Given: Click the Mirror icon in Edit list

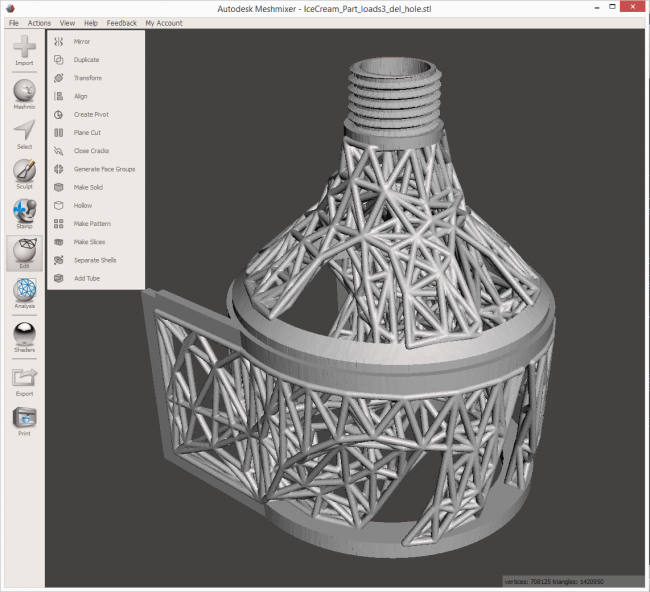Looking at the screenshot, I should pyautogui.click(x=58, y=41).
